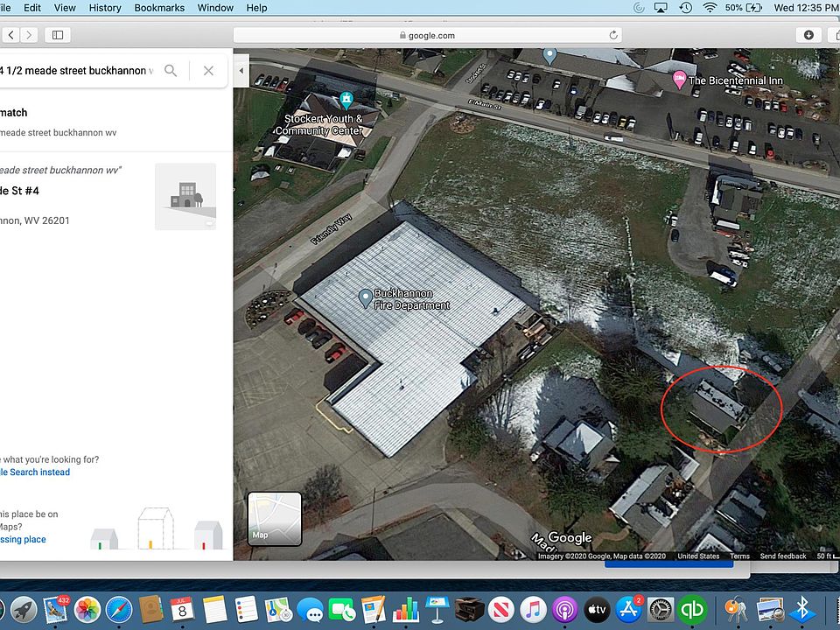The height and width of the screenshot is (630, 840).
Task: Open Keychain Access from the Dock
Action: pos(737,610)
